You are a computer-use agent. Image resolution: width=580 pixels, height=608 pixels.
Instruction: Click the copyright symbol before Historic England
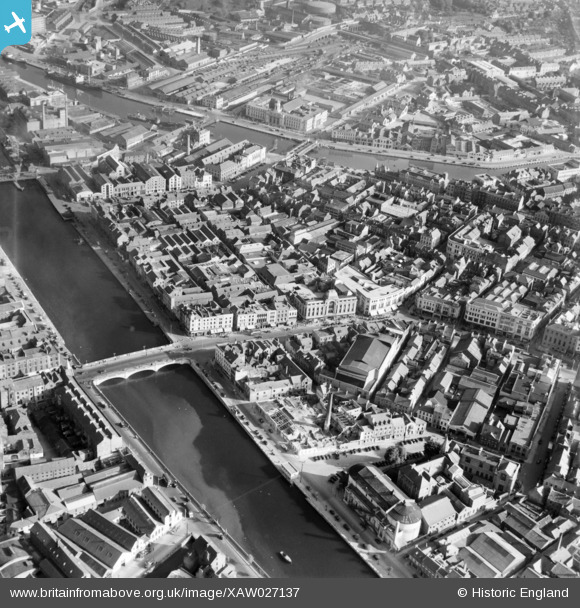click(x=462, y=592)
